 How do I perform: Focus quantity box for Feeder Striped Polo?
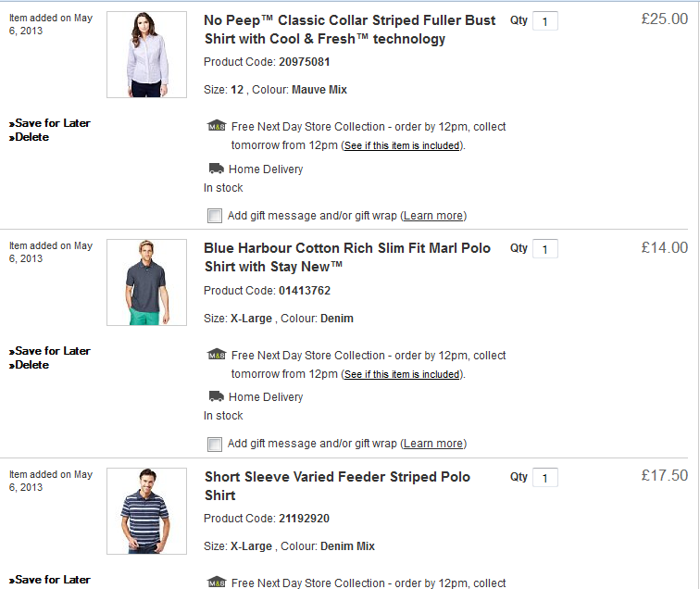click(x=545, y=478)
